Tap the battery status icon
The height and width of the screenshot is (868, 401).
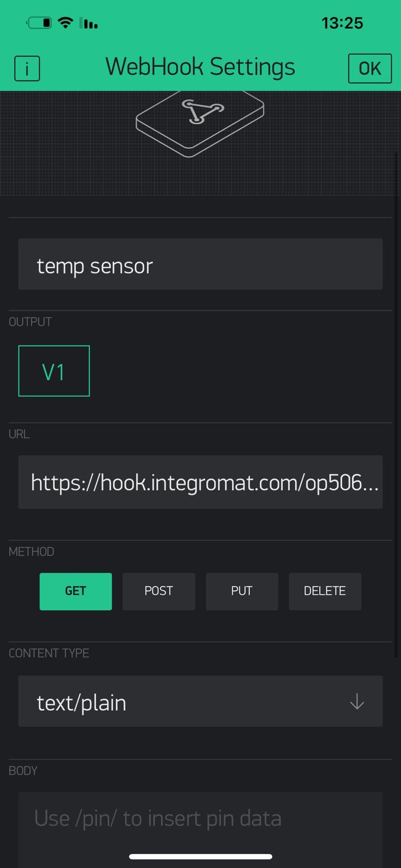(40, 23)
